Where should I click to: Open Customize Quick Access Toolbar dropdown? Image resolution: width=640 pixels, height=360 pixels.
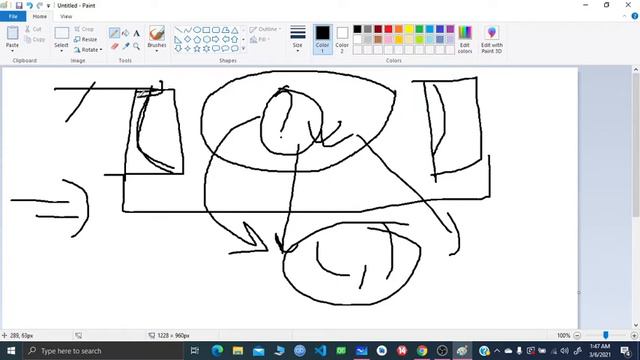[x=48, y=6]
